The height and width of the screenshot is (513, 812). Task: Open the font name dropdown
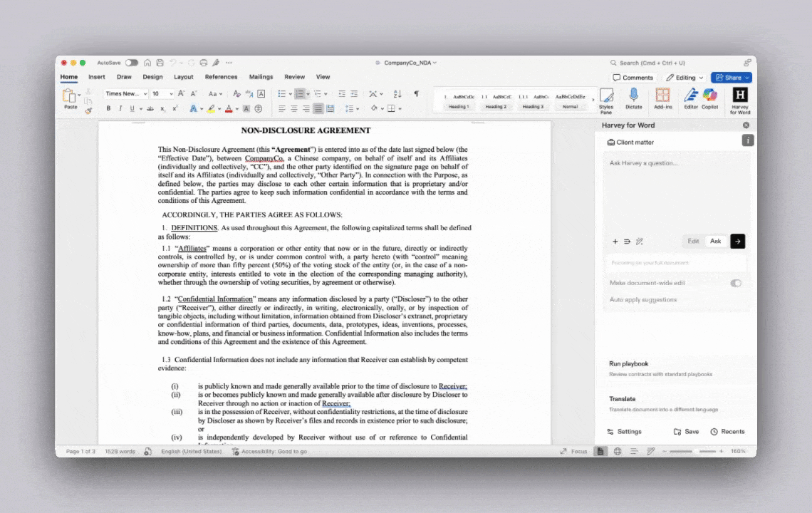pos(145,94)
